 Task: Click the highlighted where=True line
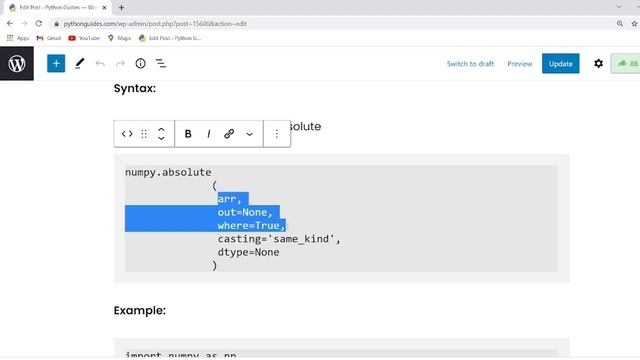251,225
